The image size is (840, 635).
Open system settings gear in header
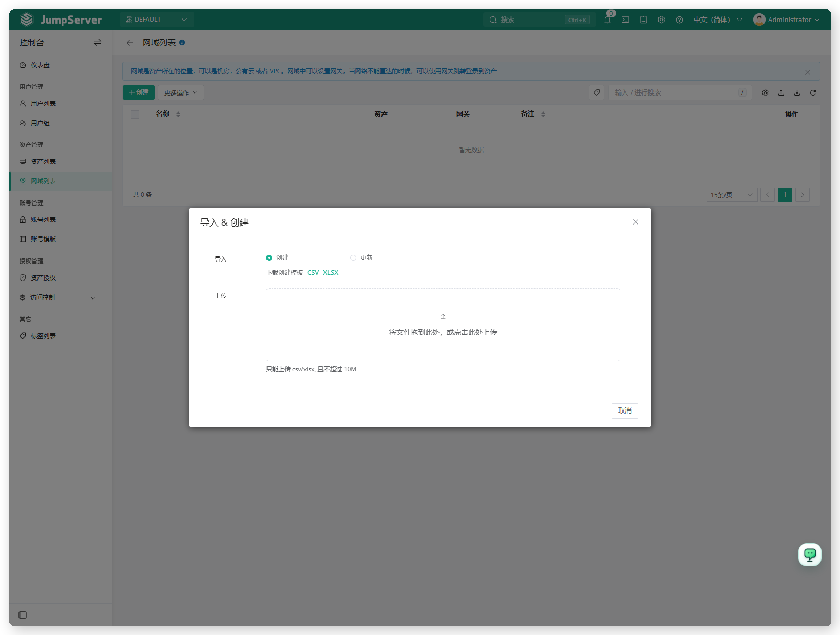tap(661, 20)
